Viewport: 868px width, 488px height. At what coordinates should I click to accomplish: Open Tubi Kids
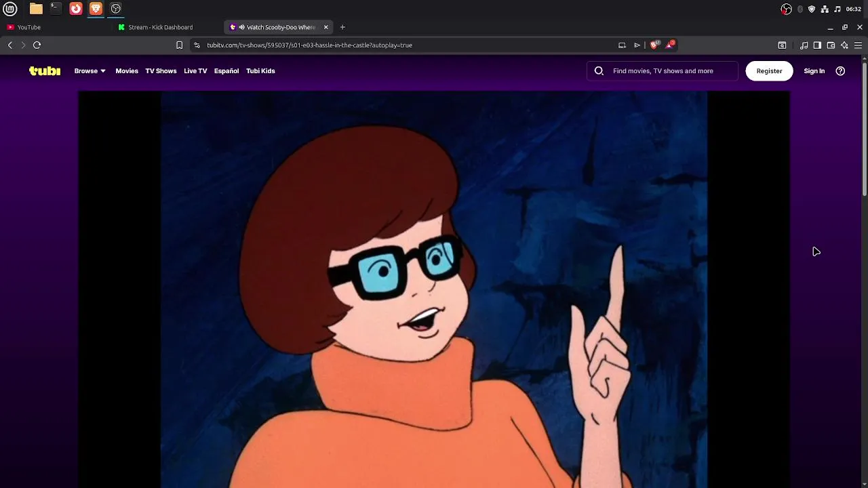pos(260,71)
